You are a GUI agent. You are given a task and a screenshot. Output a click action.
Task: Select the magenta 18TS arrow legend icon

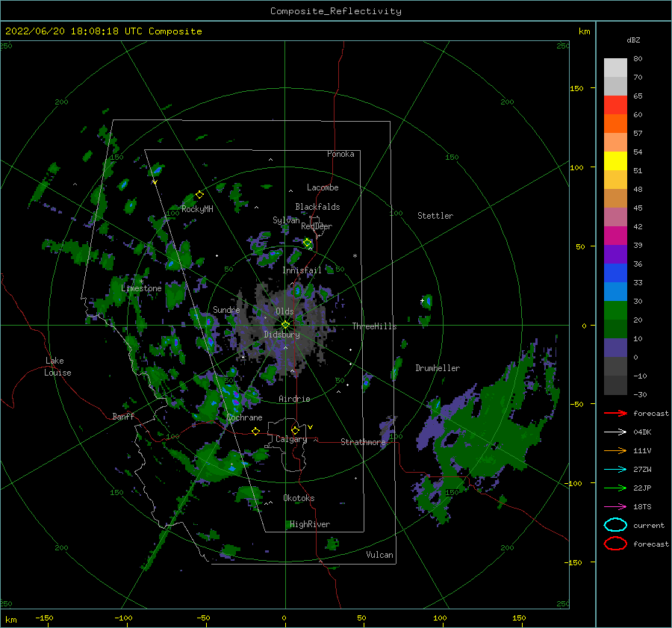615,507
